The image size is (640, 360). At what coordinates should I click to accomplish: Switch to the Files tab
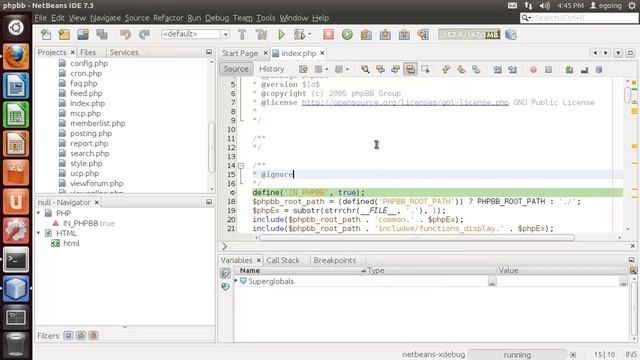[x=88, y=52]
